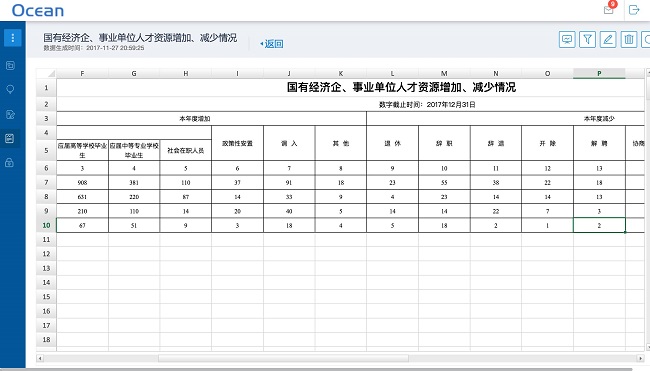Screen dimensions: 650x371
Task: Select row header 7
Action: (x=46, y=182)
